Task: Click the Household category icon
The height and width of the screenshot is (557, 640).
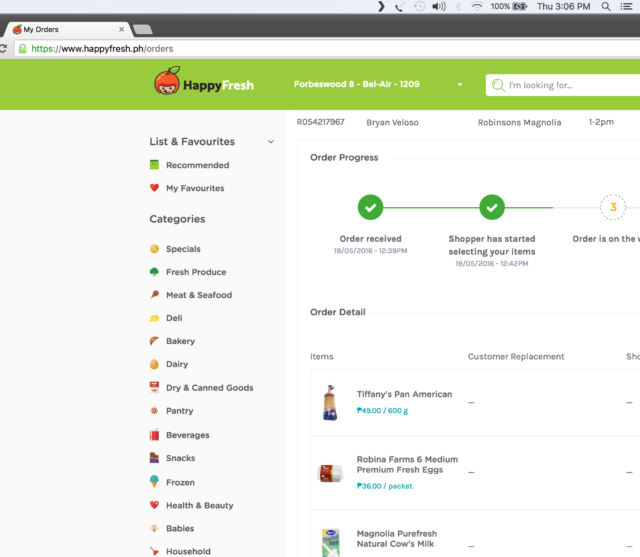Action: (x=154, y=551)
